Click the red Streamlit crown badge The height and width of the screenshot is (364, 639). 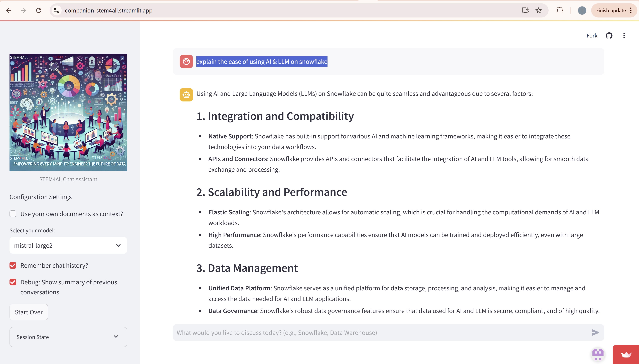coord(626,355)
